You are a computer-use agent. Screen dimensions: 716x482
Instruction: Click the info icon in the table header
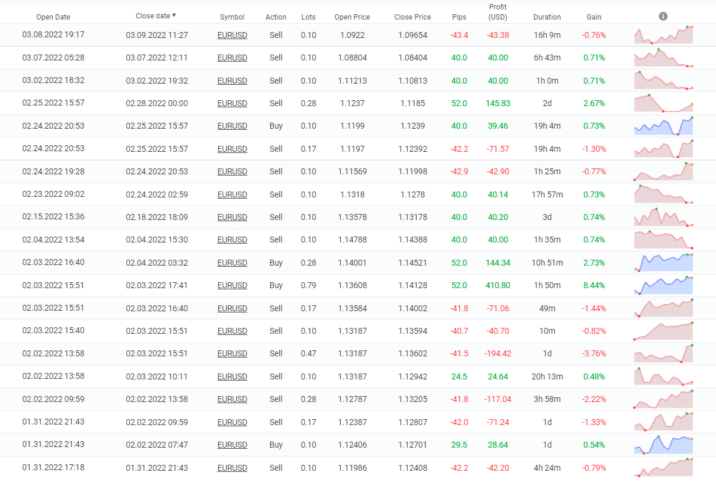pos(663,16)
